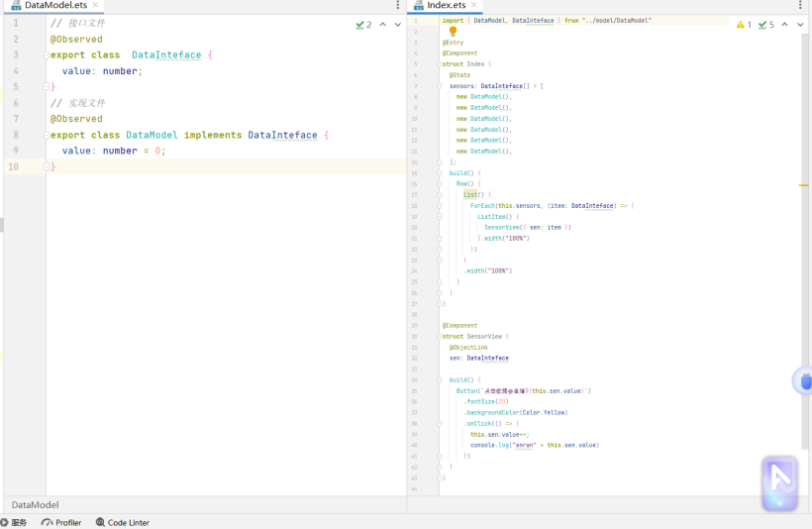Collapse struct Index block in Index.ets
Viewport: 812px width, 529px height.
coord(439,64)
